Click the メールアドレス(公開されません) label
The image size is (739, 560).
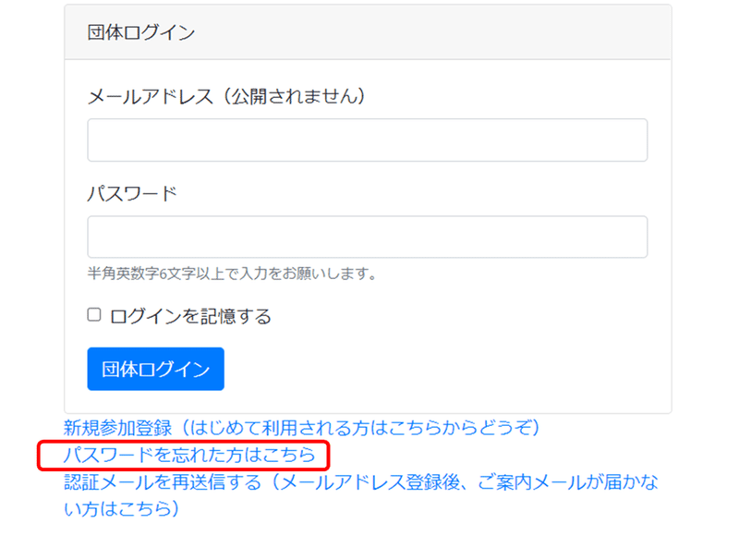point(226,96)
